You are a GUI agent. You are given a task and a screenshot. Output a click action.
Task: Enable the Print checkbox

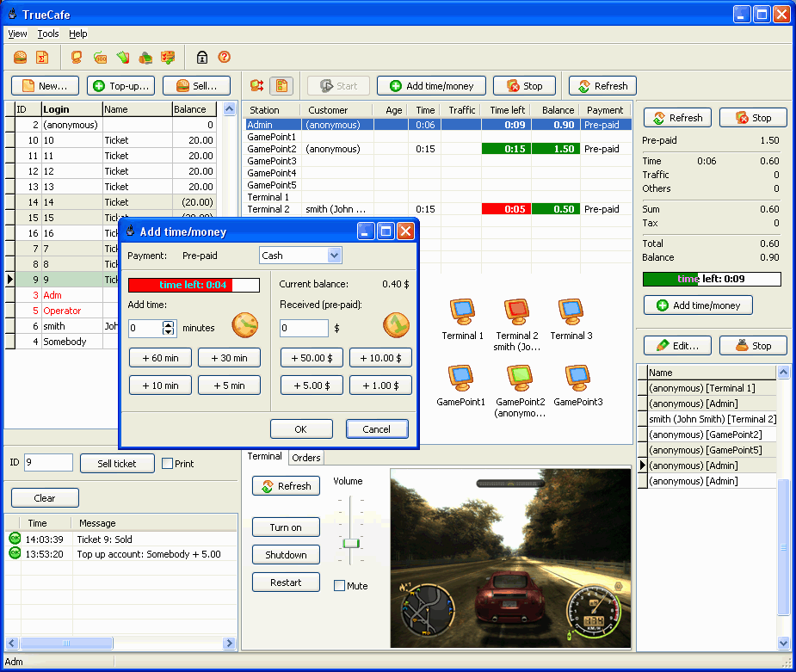coord(168,464)
